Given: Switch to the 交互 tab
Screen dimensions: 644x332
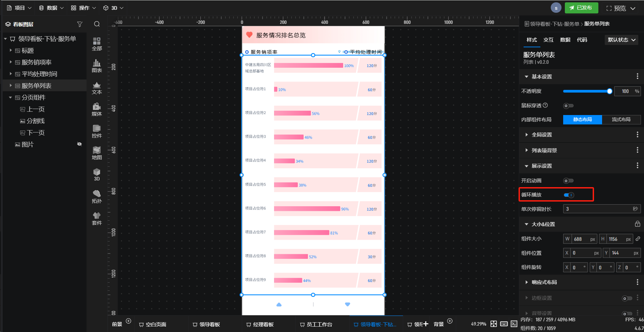Looking at the screenshot, I should coord(548,40).
